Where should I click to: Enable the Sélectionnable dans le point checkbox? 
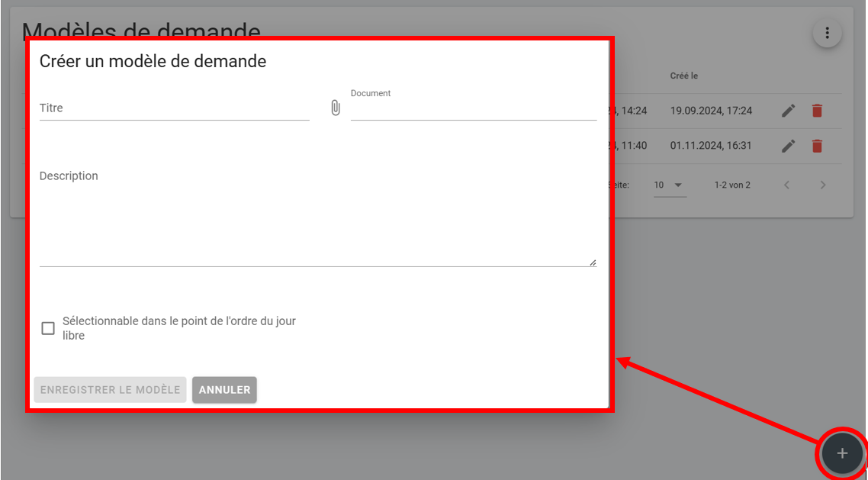tap(48, 328)
